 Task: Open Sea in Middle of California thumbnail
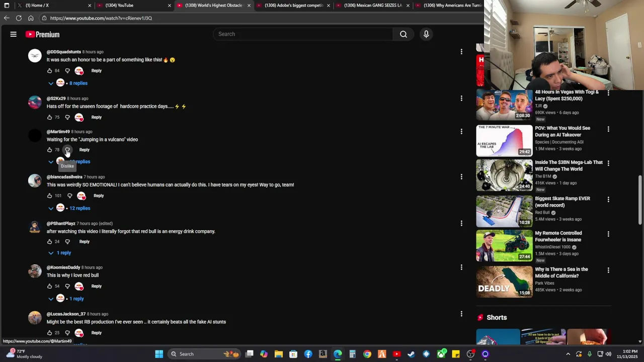504,282
